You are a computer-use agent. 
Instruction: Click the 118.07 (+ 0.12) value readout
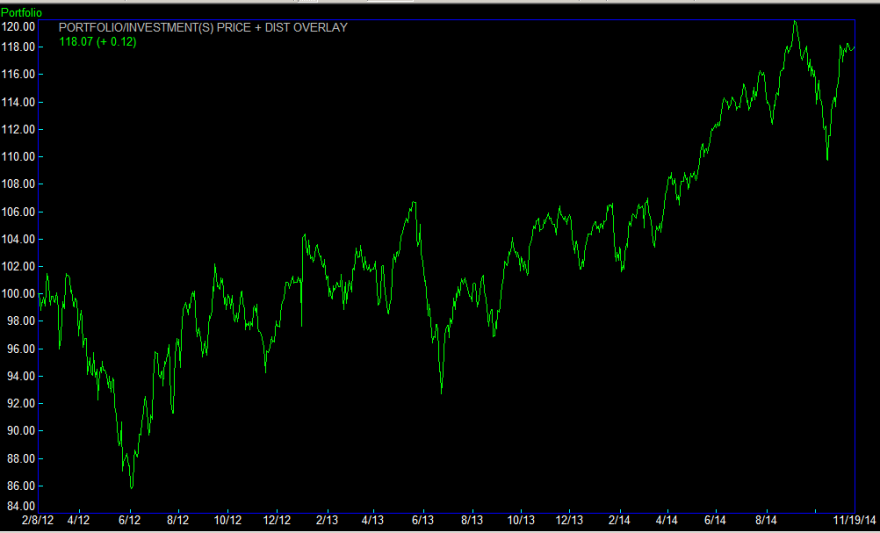pyautogui.click(x=98, y=42)
